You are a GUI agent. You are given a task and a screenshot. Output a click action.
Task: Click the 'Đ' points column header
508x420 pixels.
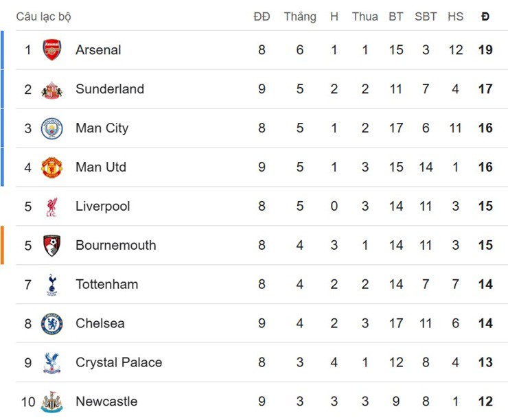(x=485, y=16)
